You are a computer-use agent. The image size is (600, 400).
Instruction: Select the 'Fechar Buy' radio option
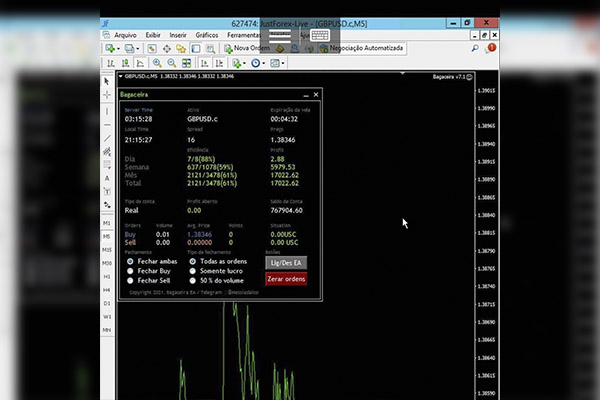tap(130, 271)
